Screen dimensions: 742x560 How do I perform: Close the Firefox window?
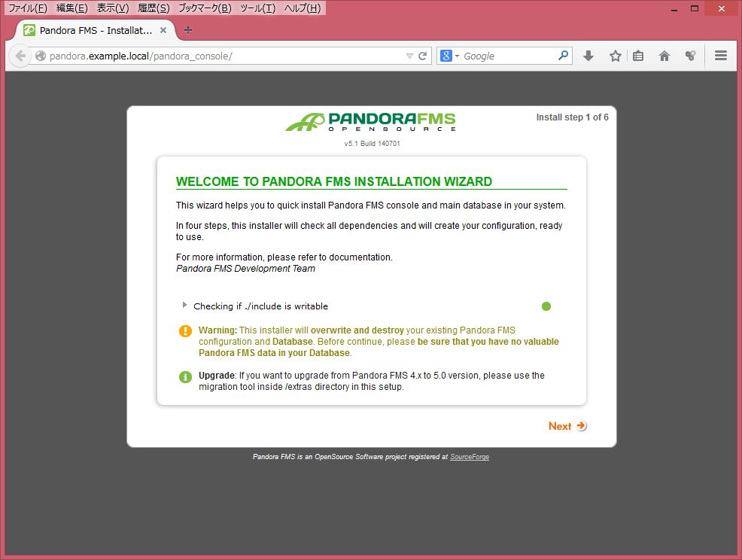tap(721, 8)
